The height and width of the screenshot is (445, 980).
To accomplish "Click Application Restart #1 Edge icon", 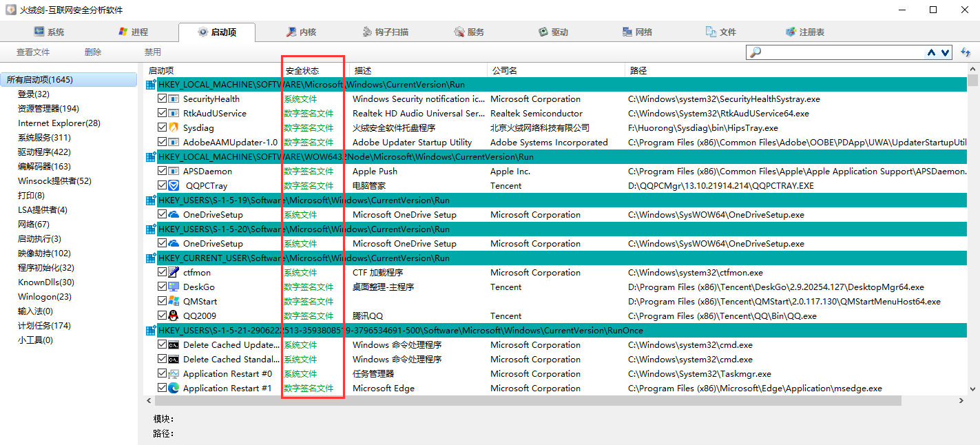I will pyautogui.click(x=174, y=389).
